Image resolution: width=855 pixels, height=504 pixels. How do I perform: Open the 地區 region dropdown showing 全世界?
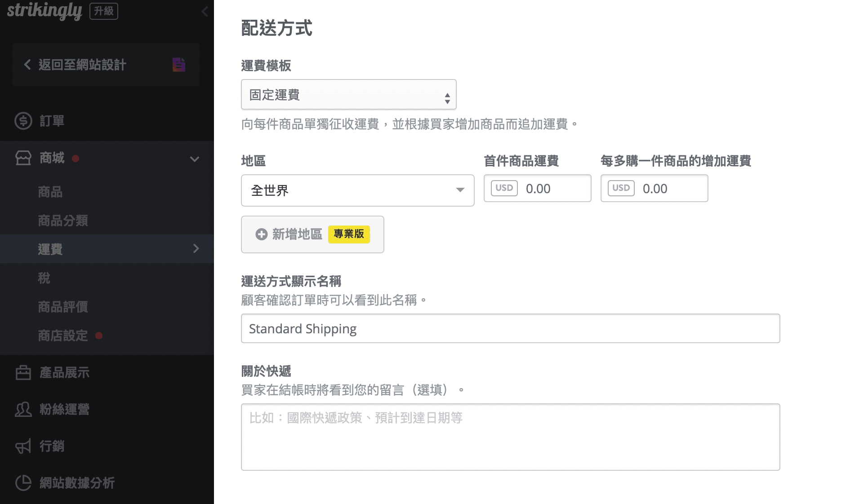point(357,190)
